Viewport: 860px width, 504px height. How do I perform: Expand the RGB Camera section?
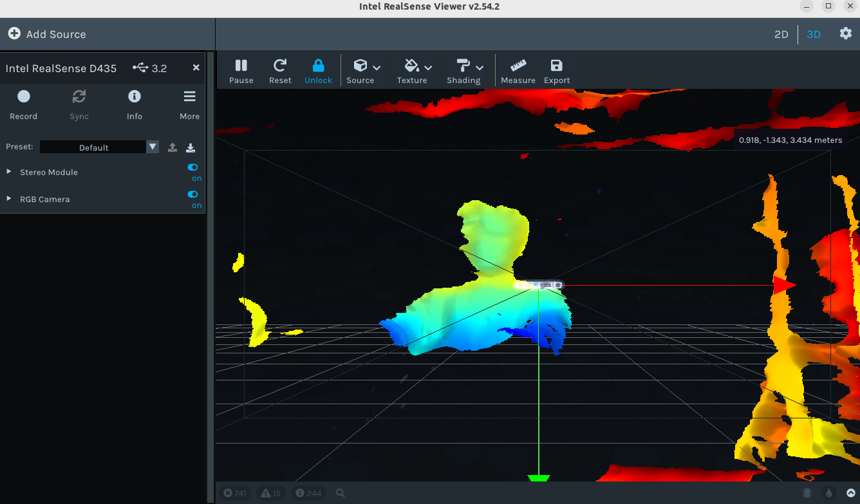click(9, 199)
